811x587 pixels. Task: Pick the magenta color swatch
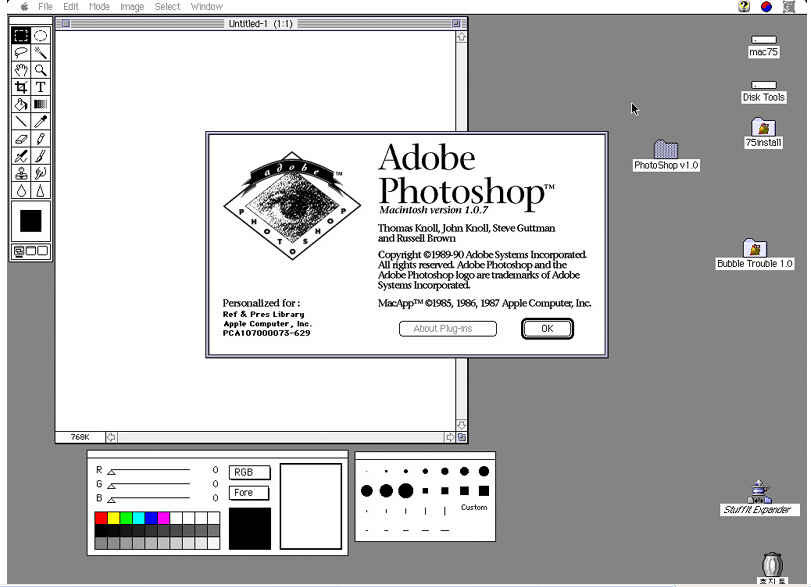tap(163, 518)
